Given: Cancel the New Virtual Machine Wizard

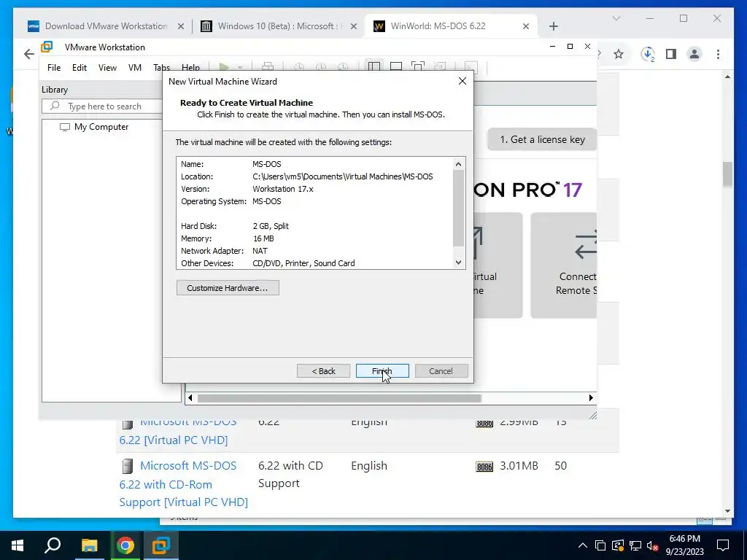Looking at the screenshot, I should (x=441, y=371).
